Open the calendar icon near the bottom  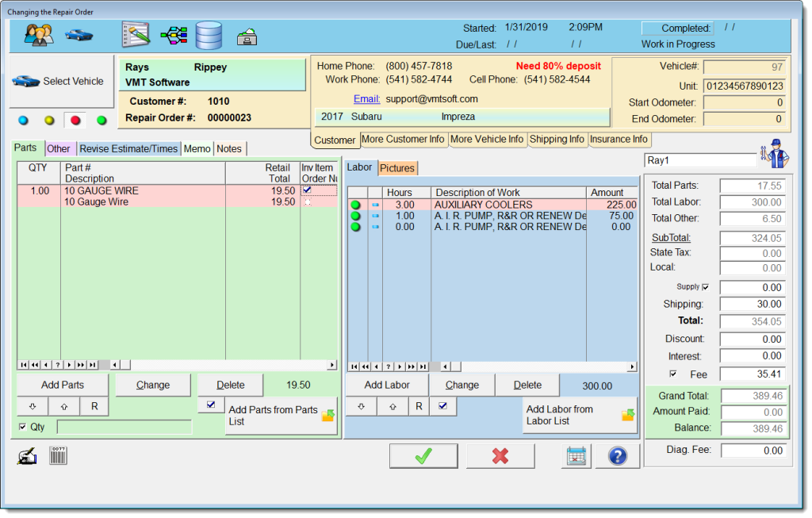(x=576, y=456)
